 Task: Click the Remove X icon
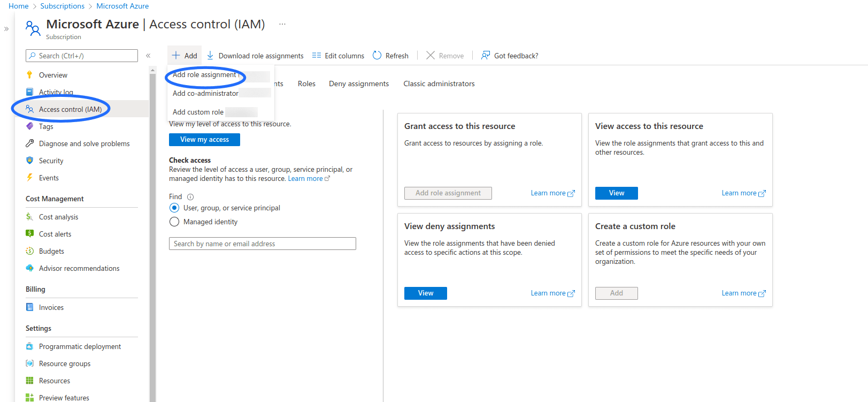[430, 55]
